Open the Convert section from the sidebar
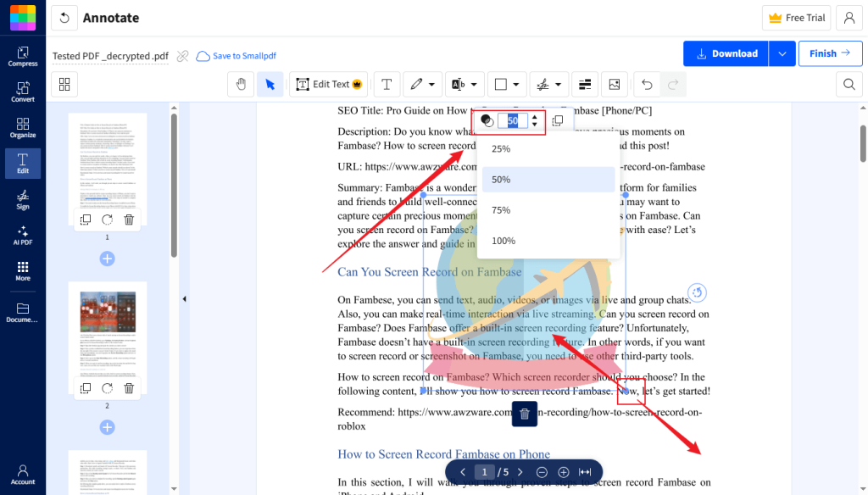868x495 pixels. 23,89
